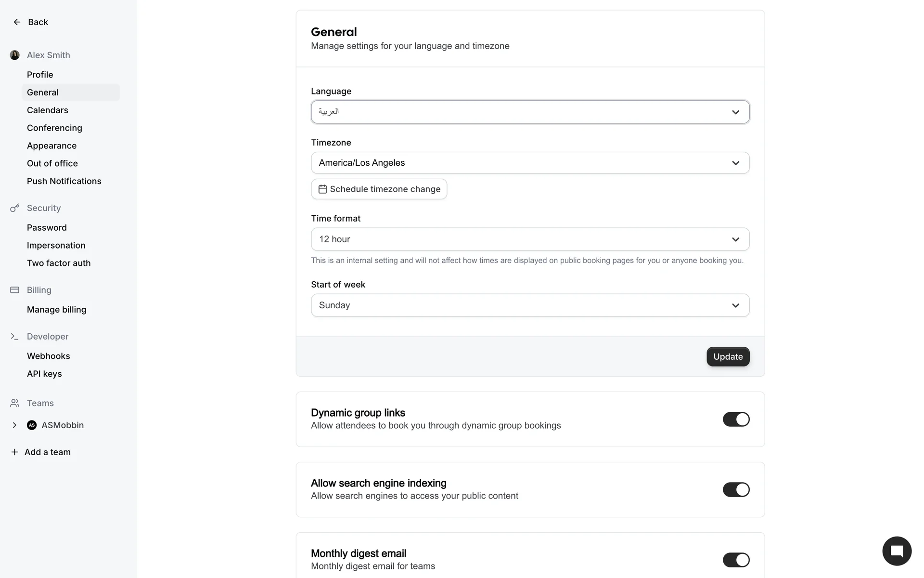Click the ASMobbin team logo icon
This screenshot has width=924, height=578.
[32, 425]
